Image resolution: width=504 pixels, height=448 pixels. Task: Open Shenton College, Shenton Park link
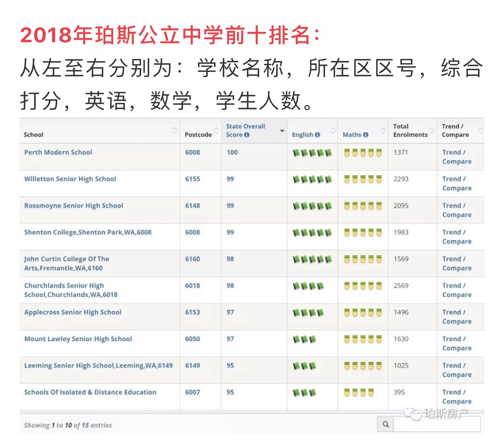pos(88,232)
